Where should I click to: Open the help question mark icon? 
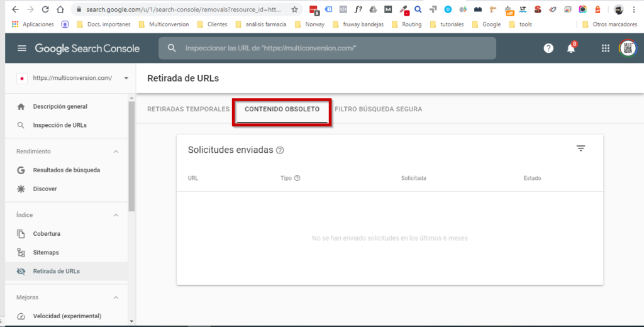(x=548, y=48)
